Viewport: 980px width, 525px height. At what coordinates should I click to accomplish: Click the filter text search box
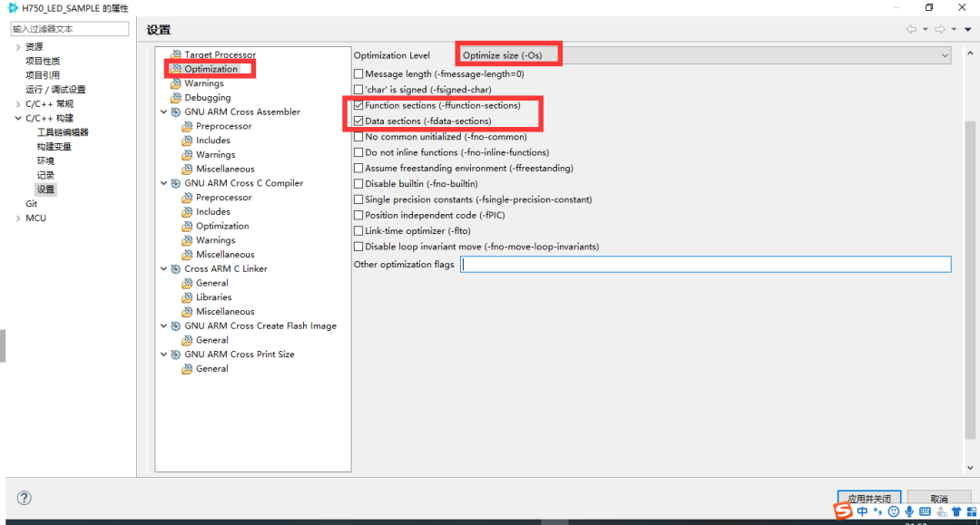click(x=69, y=29)
